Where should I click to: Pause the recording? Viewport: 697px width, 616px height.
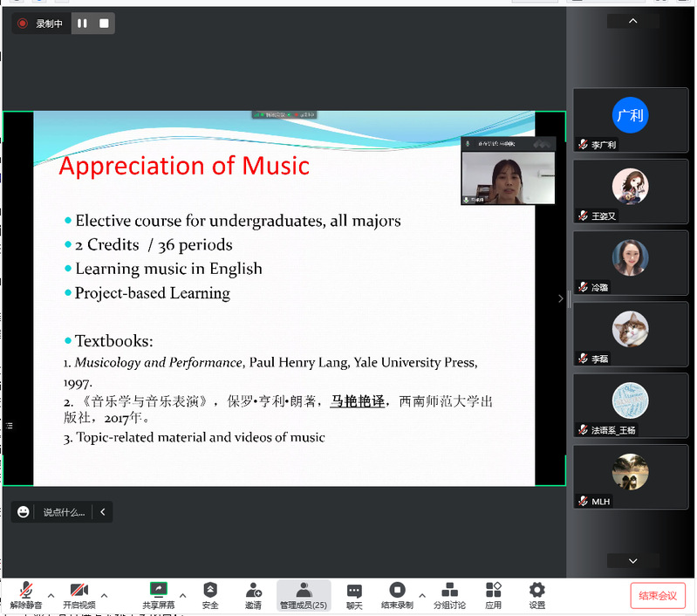(82, 24)
